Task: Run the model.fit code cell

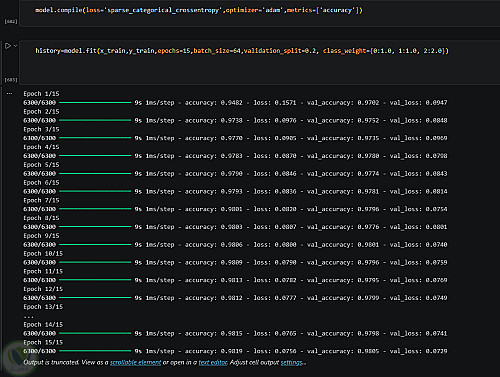Action: [x=8, y=46]
